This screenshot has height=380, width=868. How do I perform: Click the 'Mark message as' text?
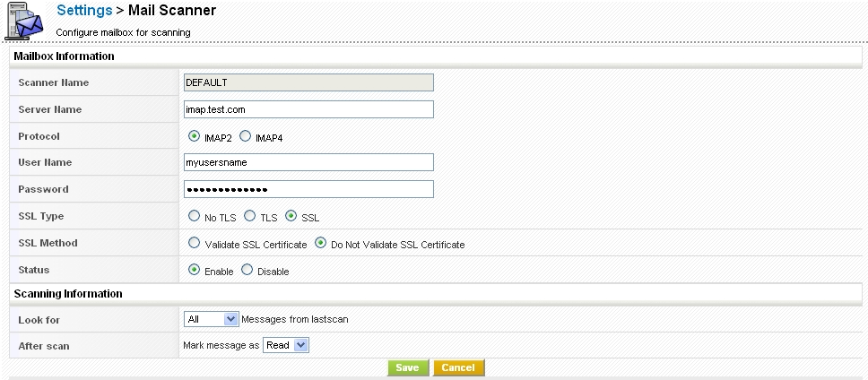(x=221, y=346)
